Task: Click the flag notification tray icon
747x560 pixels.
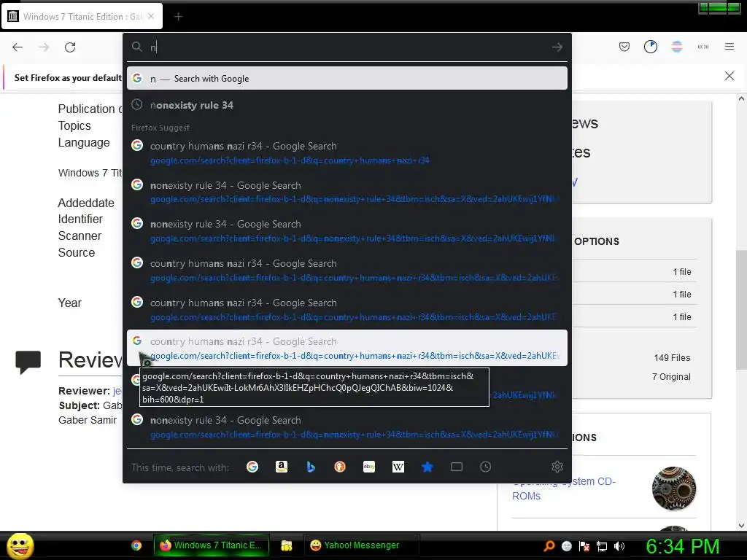Action: click(584, 546)
